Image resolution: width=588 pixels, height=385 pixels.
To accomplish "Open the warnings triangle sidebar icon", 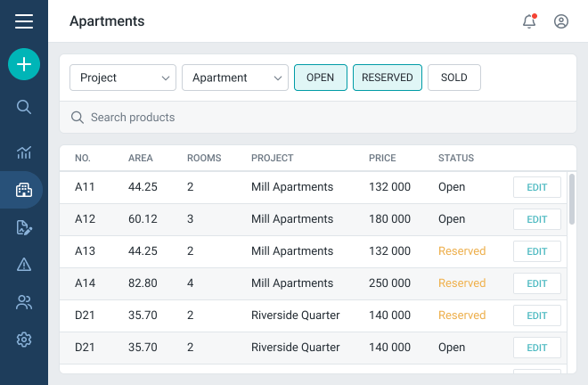I will tap(24, 265).
